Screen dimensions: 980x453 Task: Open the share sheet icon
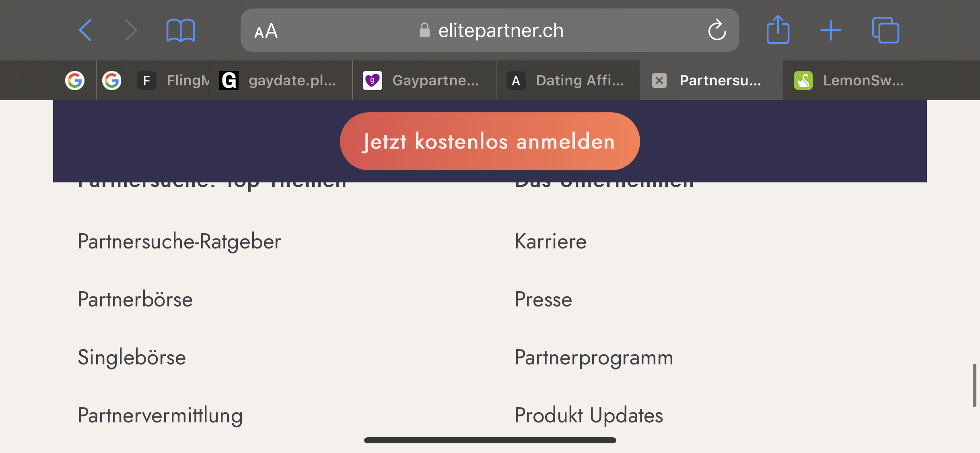(778, 29)
